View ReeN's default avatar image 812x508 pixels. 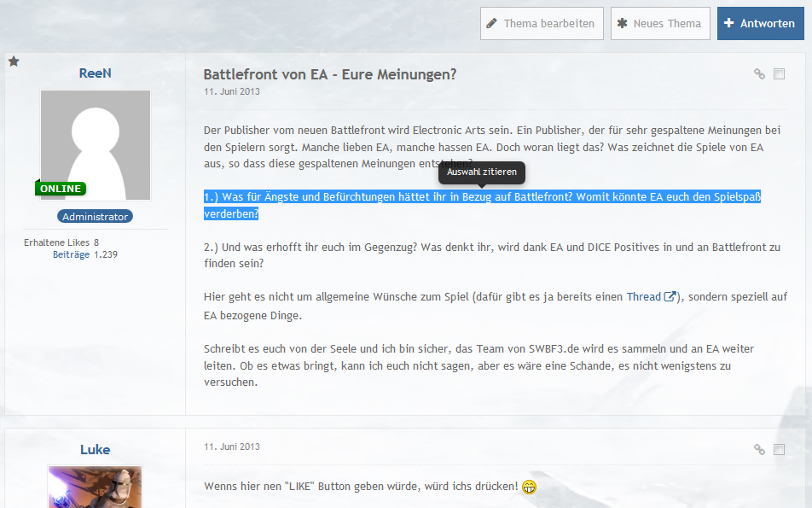point(96,145)
